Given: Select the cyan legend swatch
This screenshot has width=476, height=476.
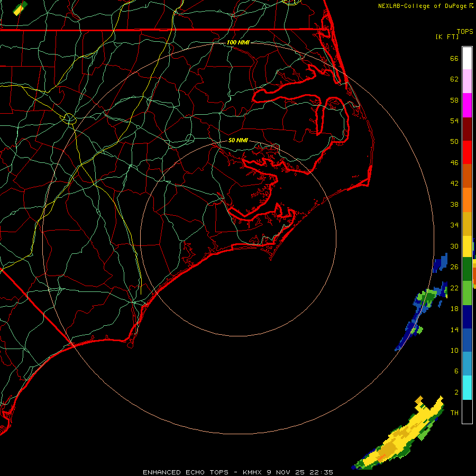Looking at the screenshot, I should pyautogui.click(x=467, y=388).
